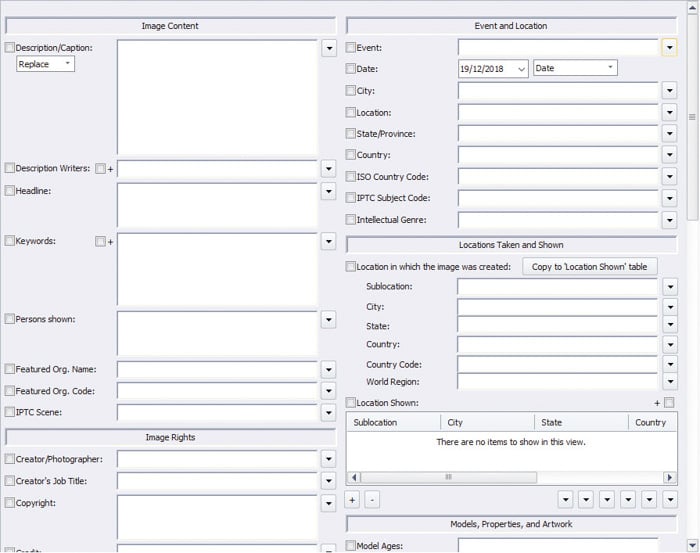Open the Date type dropdown
This screenshot has height=553, width=700.
click(575, 68)
